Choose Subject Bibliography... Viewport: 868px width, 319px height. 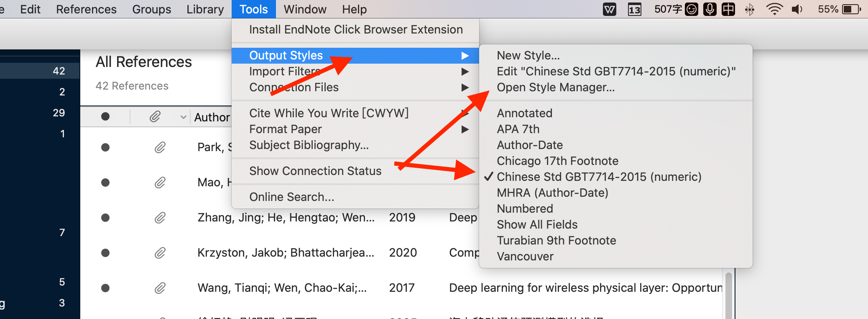(x=355, y=145)
